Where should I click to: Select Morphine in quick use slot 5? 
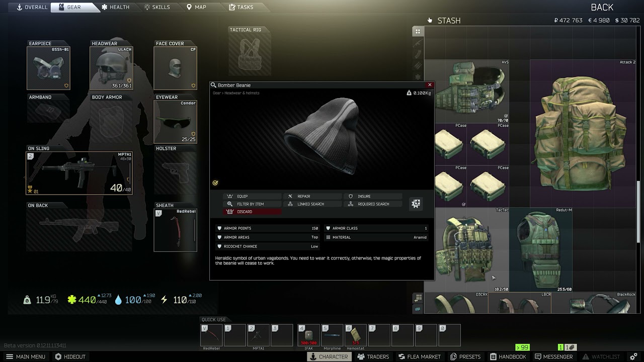332,335
